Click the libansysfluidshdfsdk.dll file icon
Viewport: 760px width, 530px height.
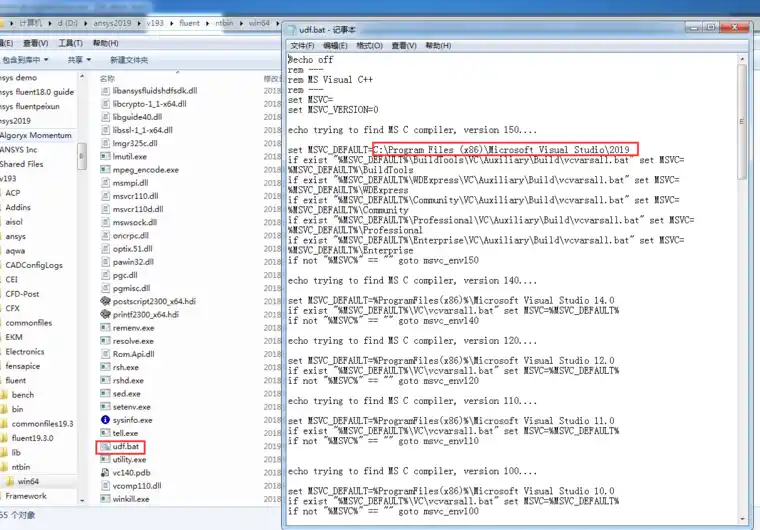click(105, 91)
